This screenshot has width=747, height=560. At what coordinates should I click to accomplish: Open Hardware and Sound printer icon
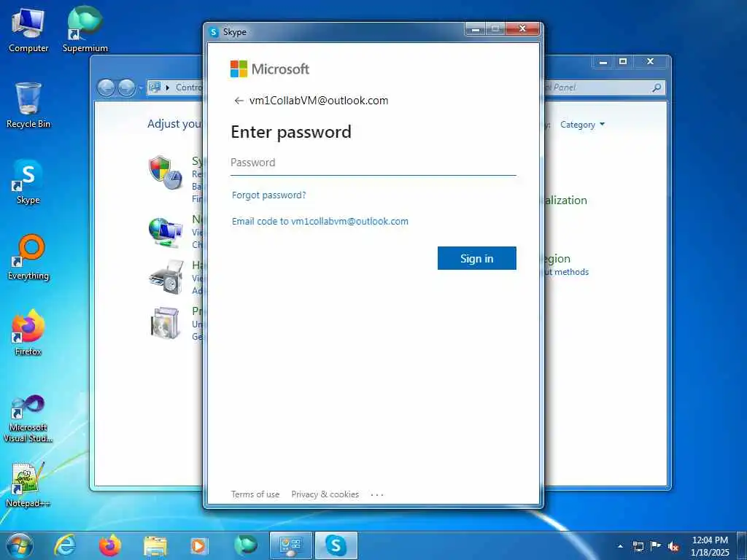[166, 277]
